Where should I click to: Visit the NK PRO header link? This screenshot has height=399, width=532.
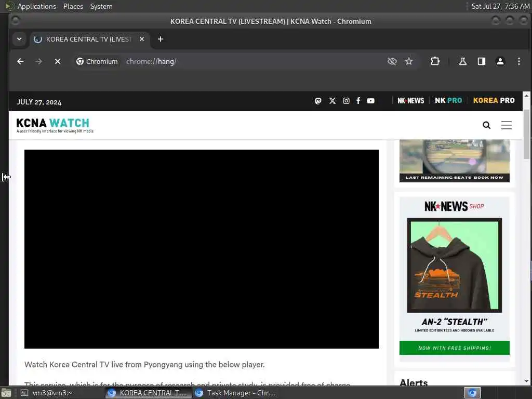(448, 100)
